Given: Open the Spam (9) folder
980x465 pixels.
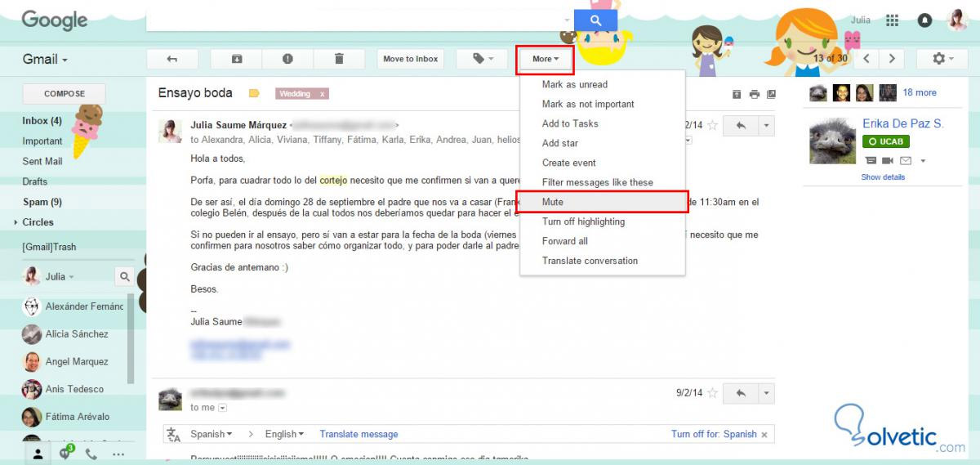Looking at the screenshot, I should coord(42,202).
